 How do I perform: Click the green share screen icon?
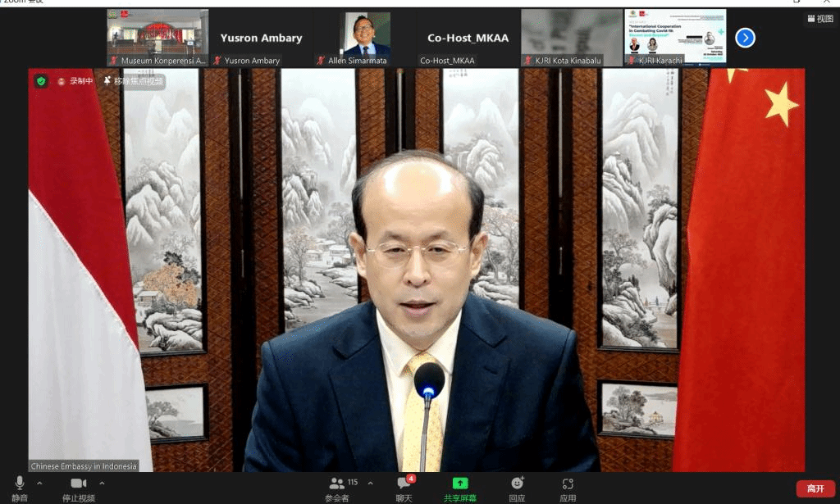(x=460, y=484)
